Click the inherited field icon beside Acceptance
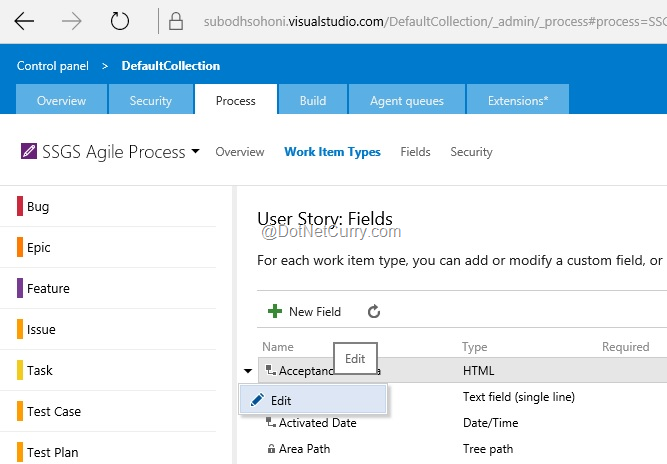Screen dimensions: 667x464 (271, 370)
